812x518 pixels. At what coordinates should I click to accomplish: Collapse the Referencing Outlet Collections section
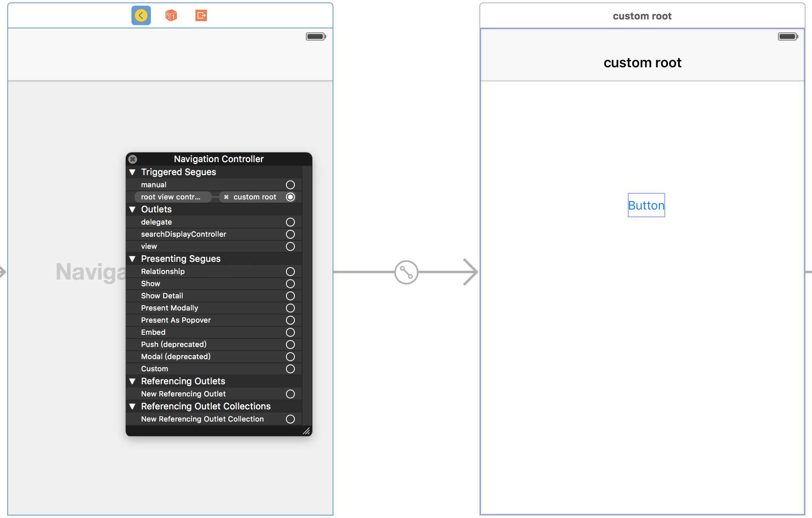click(x=132, y=407)
